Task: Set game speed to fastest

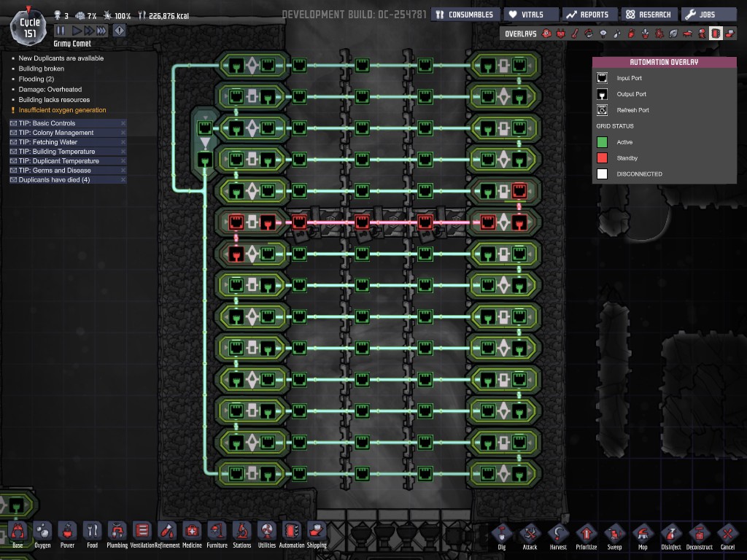Action: pos(101,31)
